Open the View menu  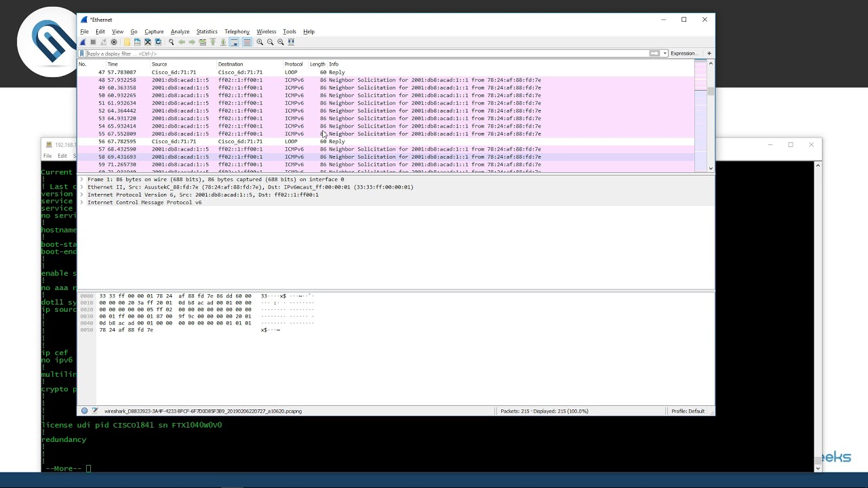coord(117,32)
